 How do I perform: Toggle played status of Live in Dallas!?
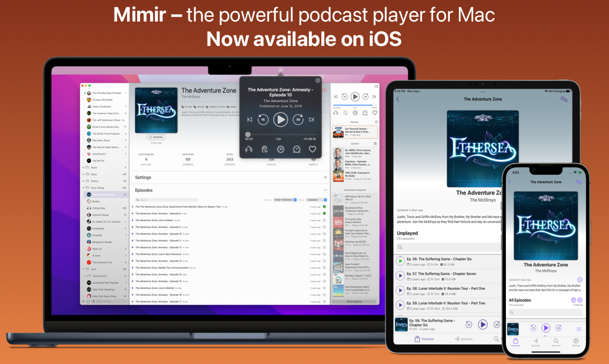pyautogui.click(x=325, y=220)
